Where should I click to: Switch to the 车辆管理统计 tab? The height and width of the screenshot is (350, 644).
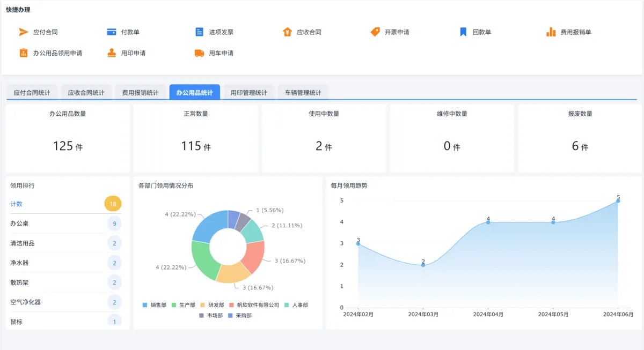tap(303, 93)
